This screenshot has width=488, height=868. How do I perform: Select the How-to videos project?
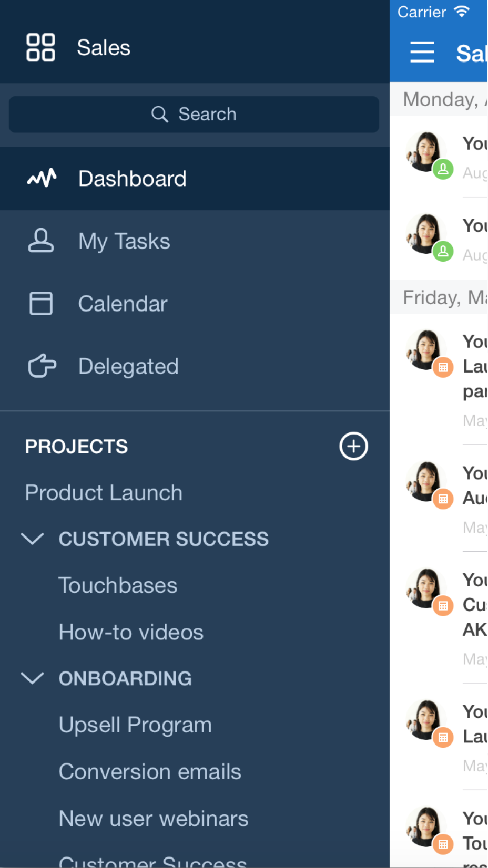tap(131, 632)
